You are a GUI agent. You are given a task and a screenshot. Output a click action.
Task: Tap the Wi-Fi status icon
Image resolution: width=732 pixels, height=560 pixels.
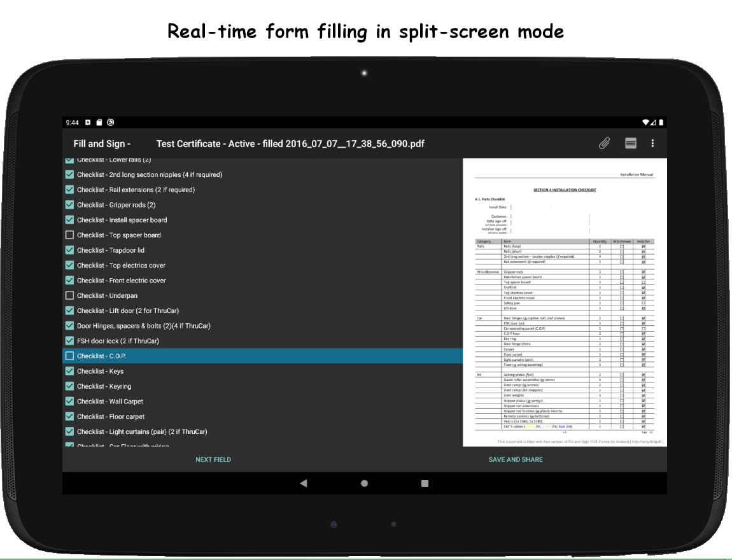pos(645,122)
